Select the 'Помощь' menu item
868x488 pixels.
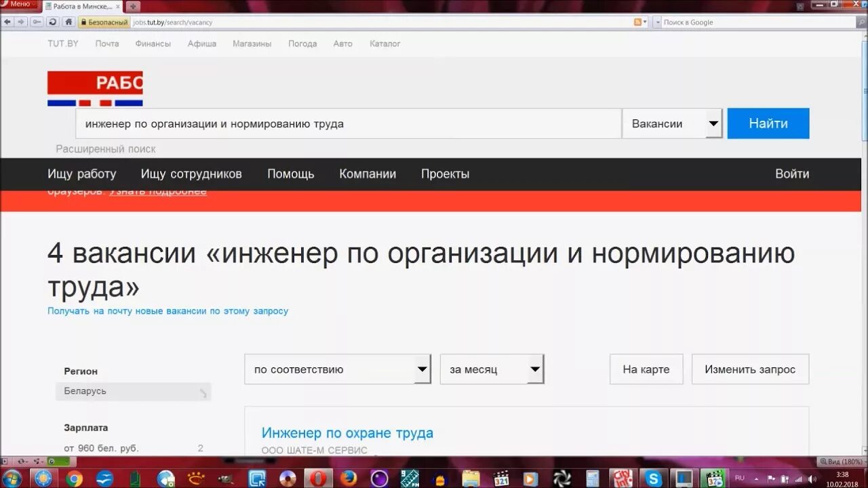[x=291, y=174]
